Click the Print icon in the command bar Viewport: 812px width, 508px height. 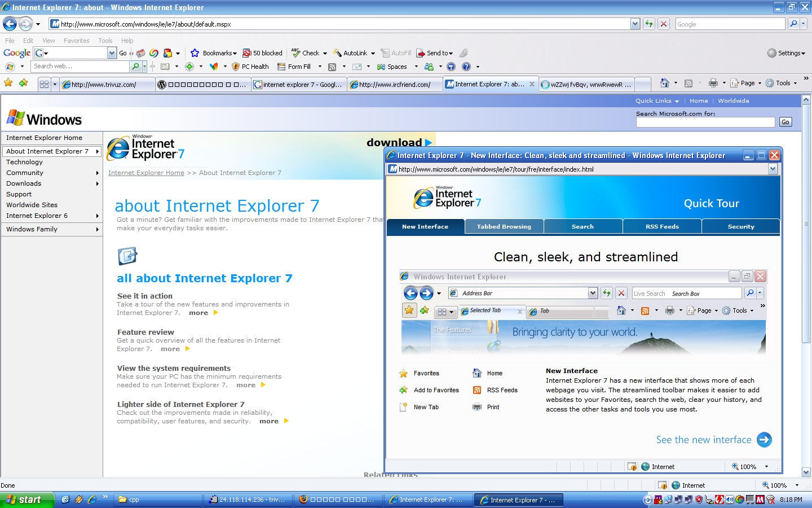click(x=713, y=83)
